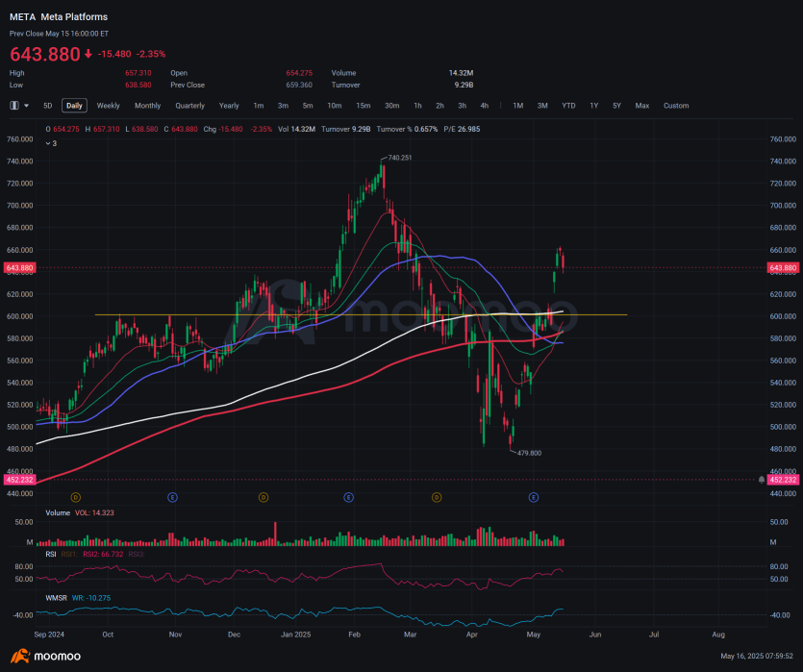Select the yellow horizontal line at 600
Screen dimensions: 803x672
coord(361,314)
